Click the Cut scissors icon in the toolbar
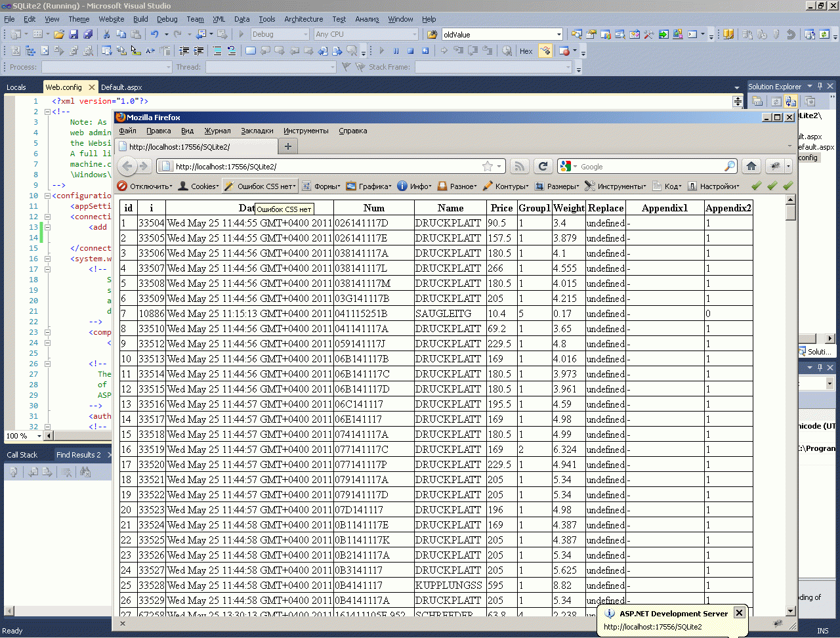The image size is (840, 638). click(x=106, y=34)
